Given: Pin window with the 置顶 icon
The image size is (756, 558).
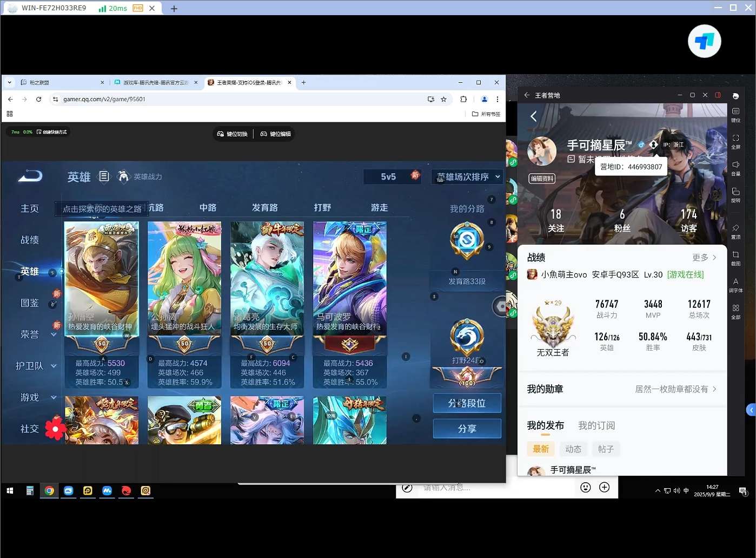Looking at the screenshot, I should click(735, 232).
